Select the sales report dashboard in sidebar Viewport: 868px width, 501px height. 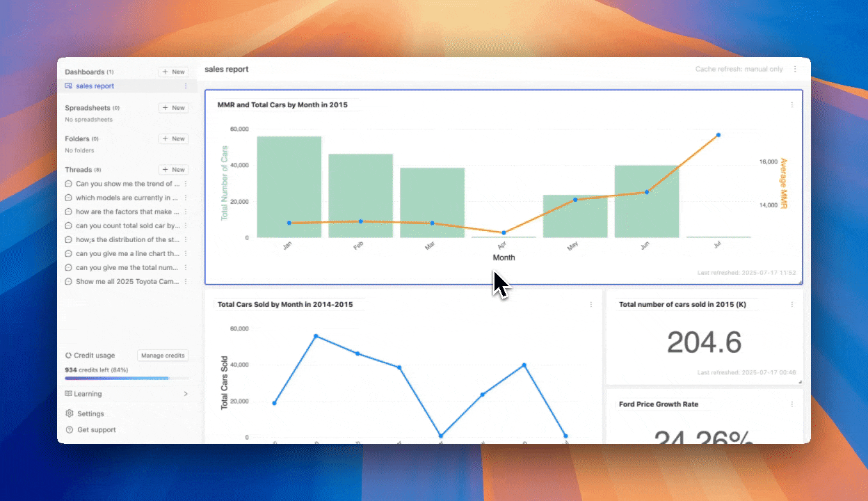(x=95, y=86)
